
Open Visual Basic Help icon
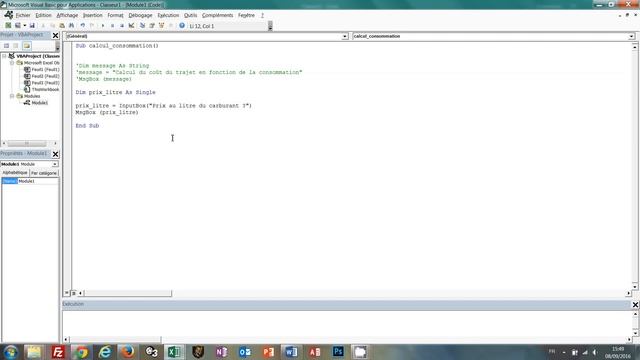(x=182, y=25)
